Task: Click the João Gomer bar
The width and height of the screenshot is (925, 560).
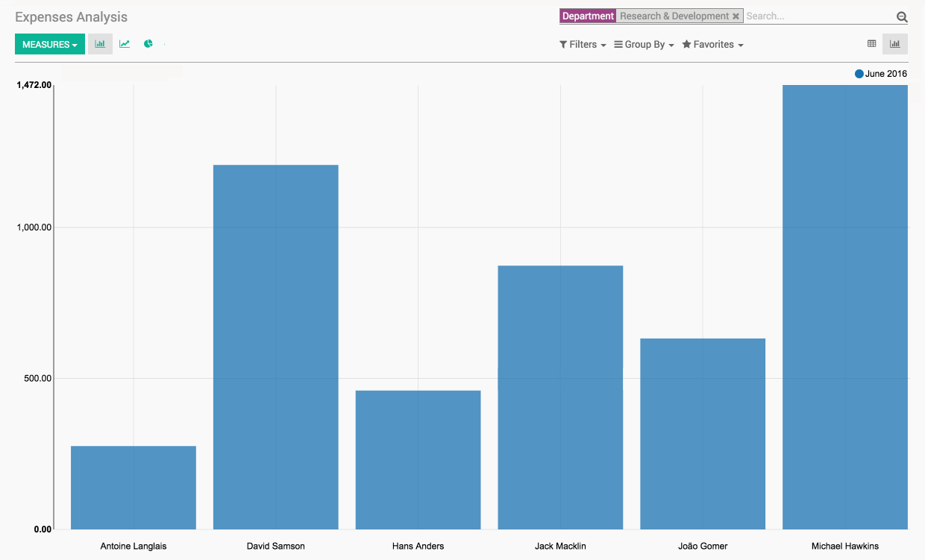Action: coord(703,434)
